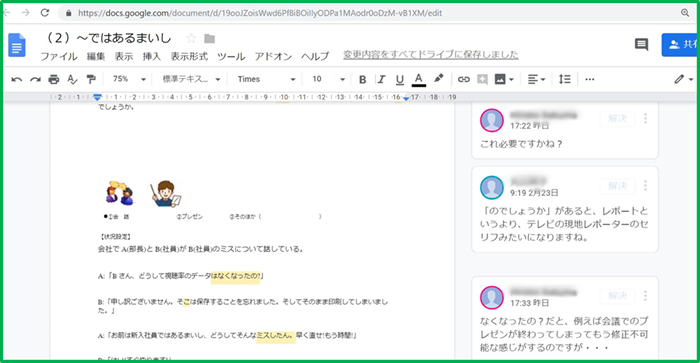Open options for the 17:22 comment
This screenshot has width=700, height=363.
point(645,118)
